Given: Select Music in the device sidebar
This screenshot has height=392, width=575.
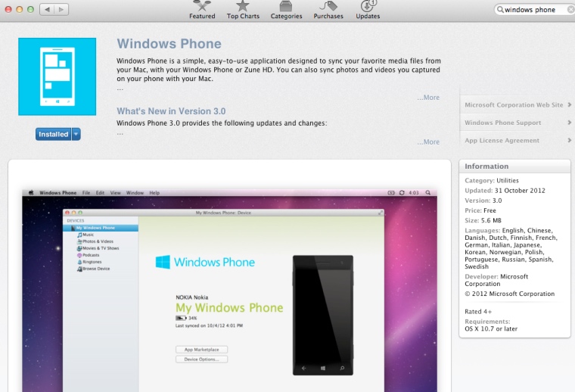Looking at the screenshot, I should 85,235.
